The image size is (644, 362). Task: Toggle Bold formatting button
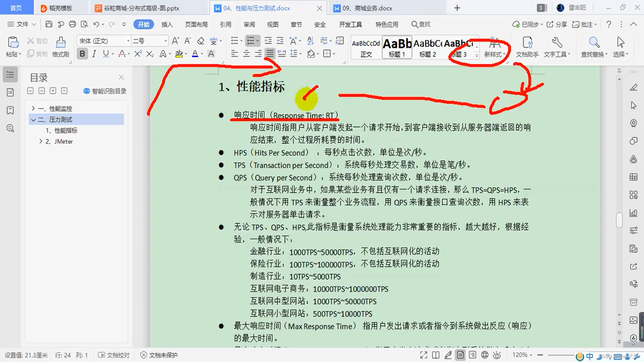(x=82, y=54)
